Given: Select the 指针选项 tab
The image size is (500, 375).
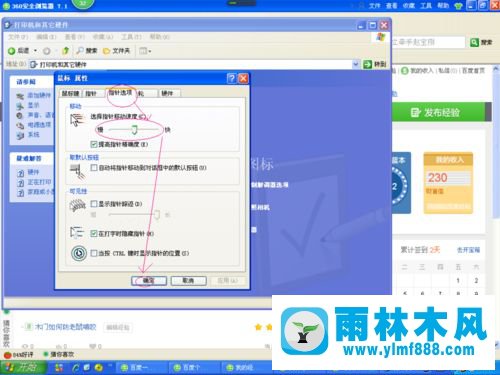Looking at the screenshot, I should [x=120, y=92].
